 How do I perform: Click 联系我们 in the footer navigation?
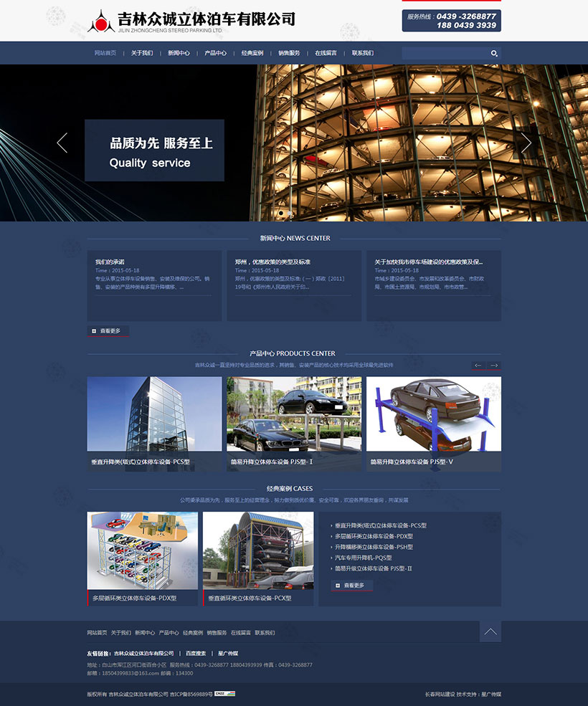coord(265,633)
